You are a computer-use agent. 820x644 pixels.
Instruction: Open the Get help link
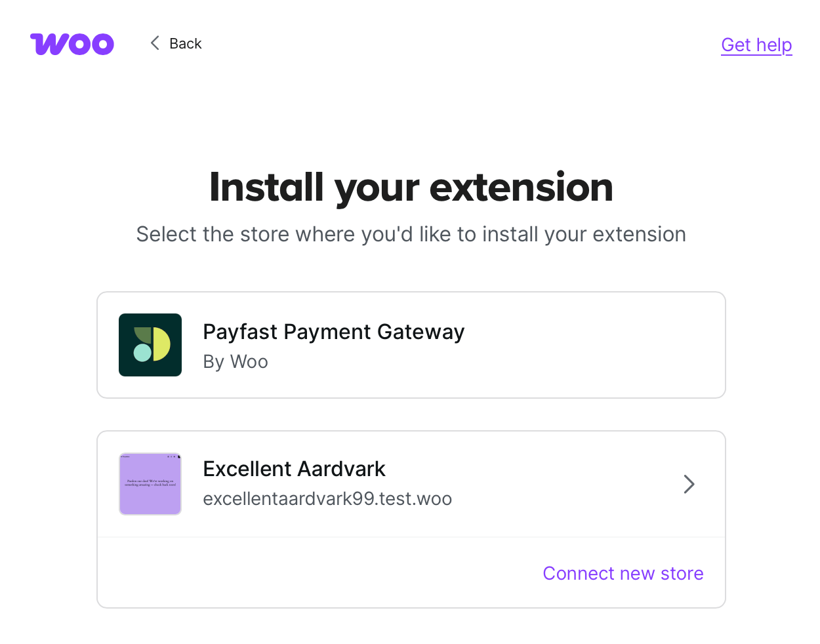coord(756,45)
